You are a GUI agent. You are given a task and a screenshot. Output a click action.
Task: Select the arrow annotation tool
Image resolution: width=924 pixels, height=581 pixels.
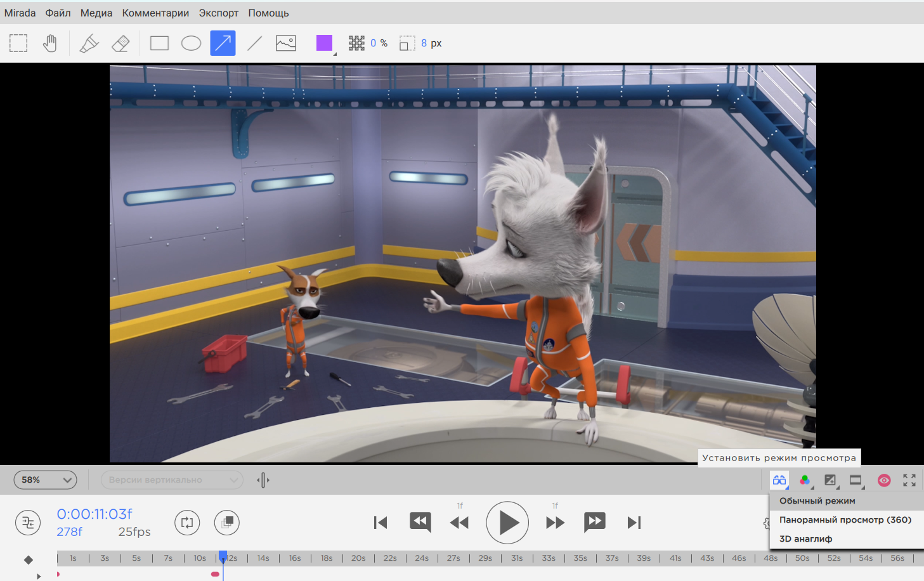click(223, 43)
